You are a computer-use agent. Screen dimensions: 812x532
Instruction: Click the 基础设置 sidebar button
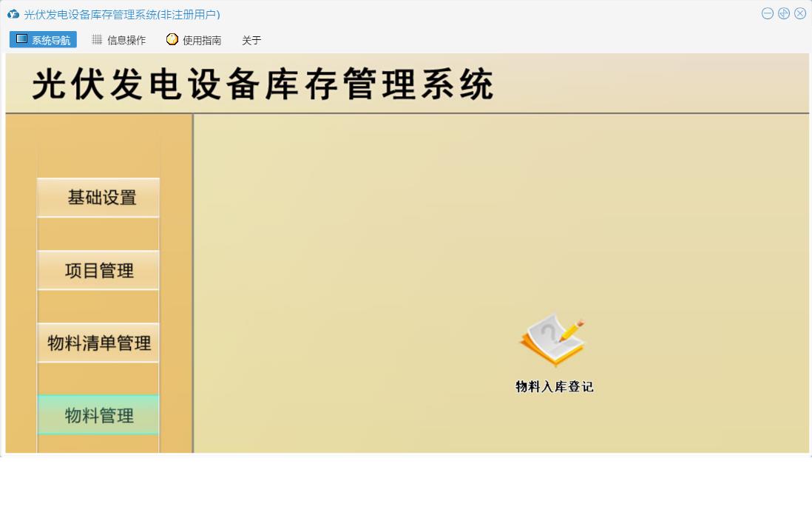click(98, 198)
